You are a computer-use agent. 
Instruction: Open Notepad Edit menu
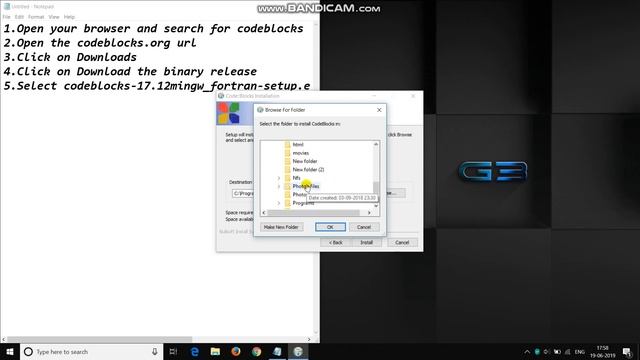19,17
